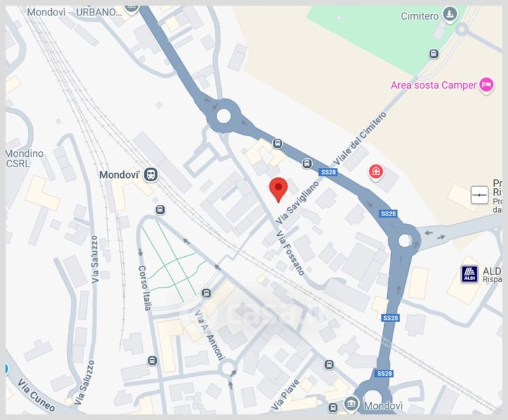Click the bus stop icon by Via Piave
The height and width of the screenshot is (420, 508).
[x=329, y=365]
